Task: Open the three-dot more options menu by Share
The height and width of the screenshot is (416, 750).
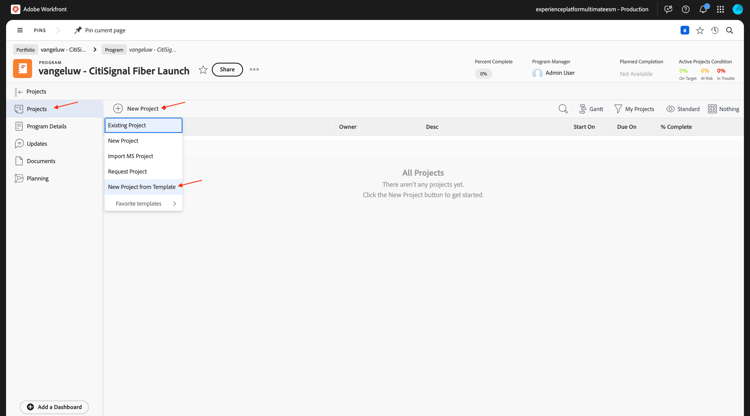Action: click(254, 69)
